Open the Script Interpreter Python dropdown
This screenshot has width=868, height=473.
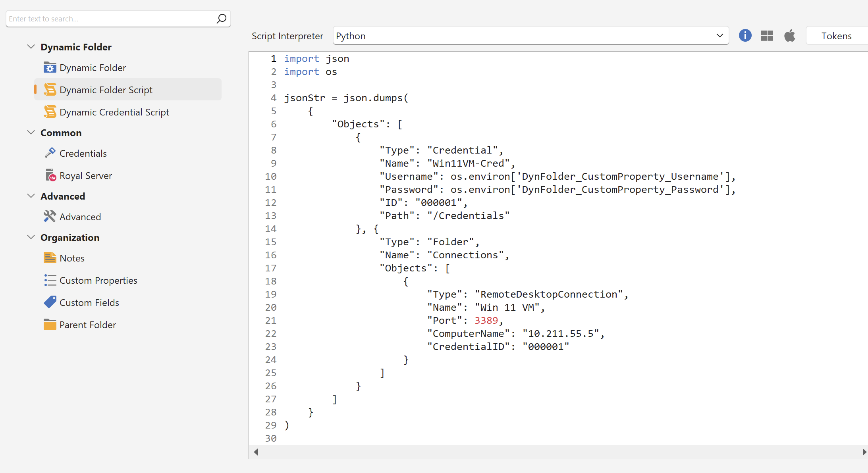tap(531, 36)
